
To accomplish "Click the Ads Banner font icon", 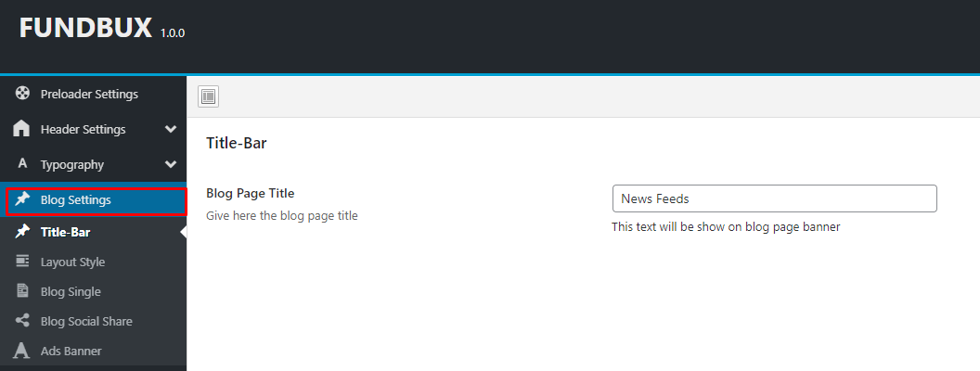I will pyautogui.click(x=22, y=351).
